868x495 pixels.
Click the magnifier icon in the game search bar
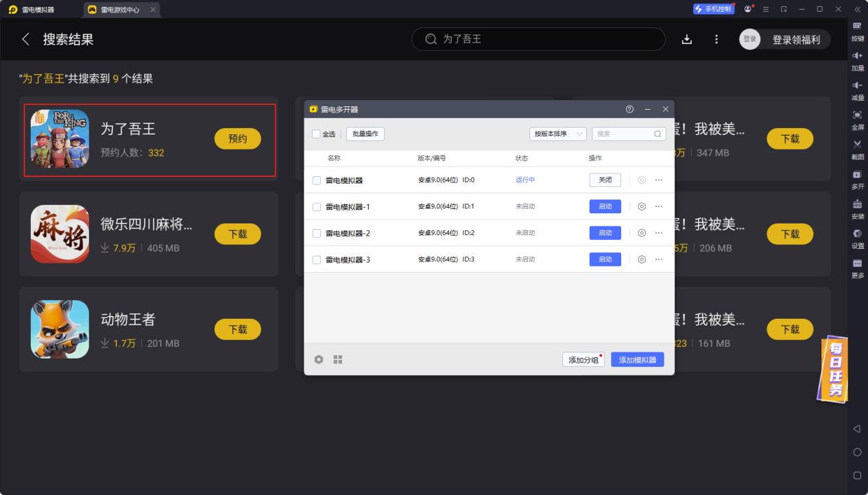(431, 39)
